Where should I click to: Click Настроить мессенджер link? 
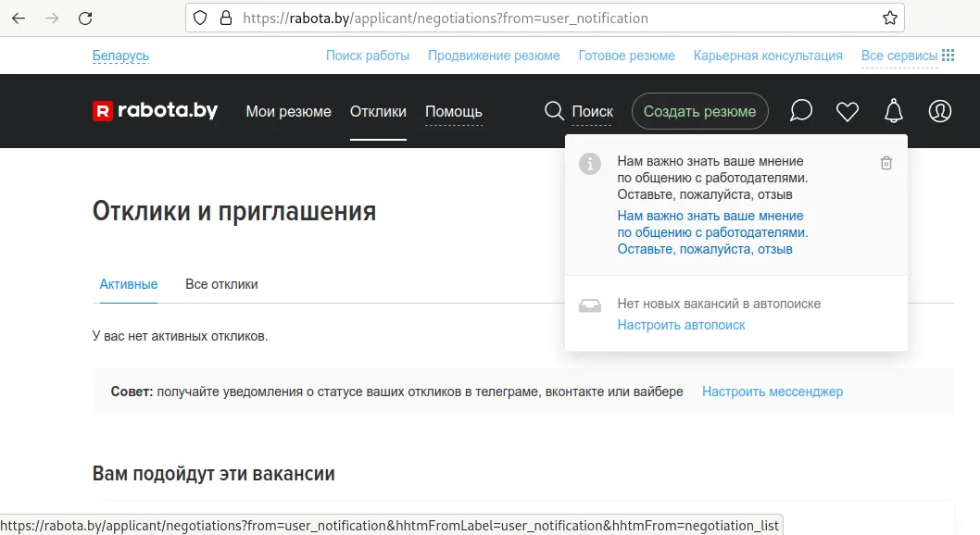tap(773, 392)
